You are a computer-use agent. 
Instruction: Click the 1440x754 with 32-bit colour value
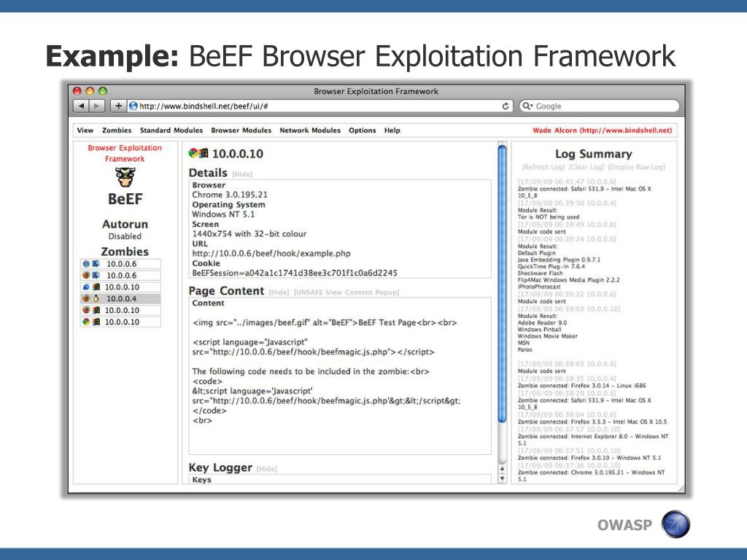click(249, 234)
